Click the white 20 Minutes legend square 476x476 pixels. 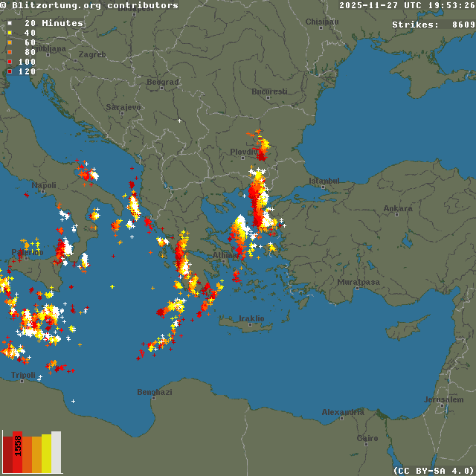(x=10, y=24)
